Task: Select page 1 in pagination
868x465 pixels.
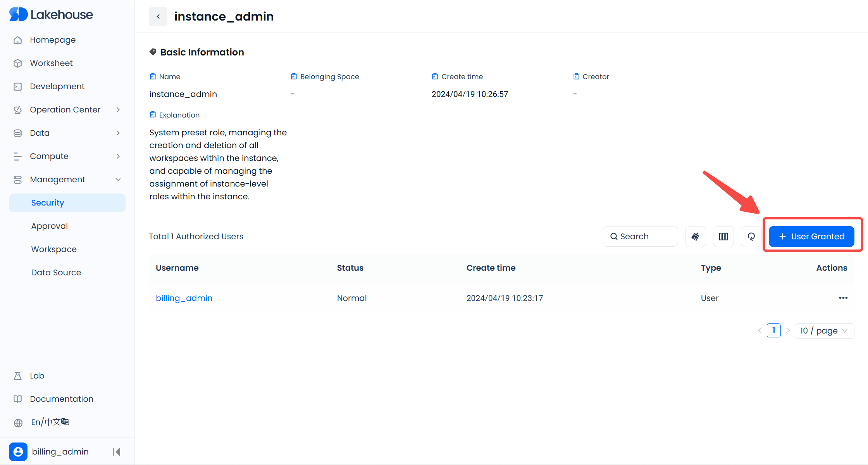Action: click(x=773, y=330)
